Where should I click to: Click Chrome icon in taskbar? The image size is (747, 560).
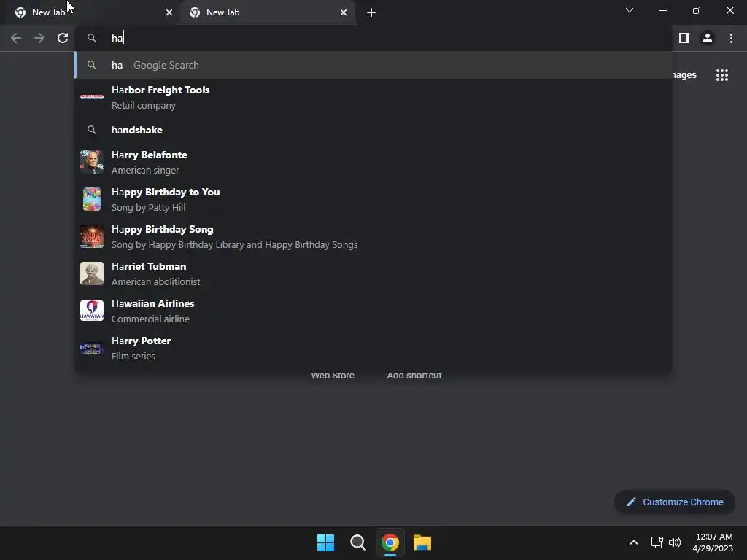point(390,542)
